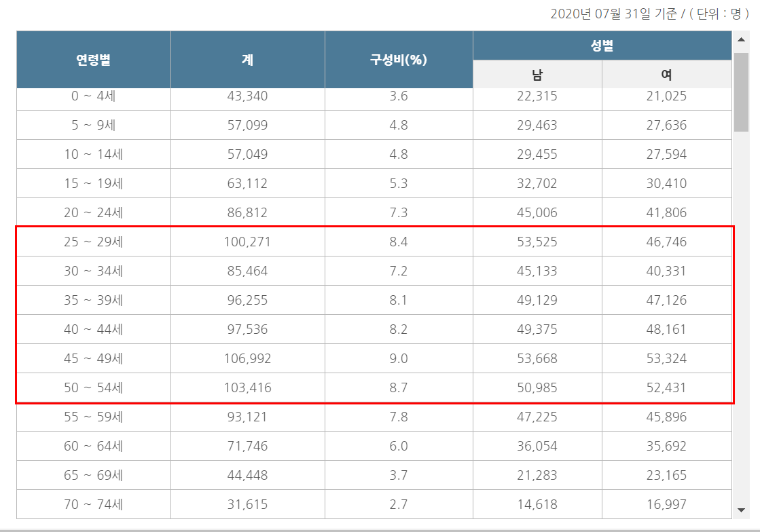The image size is (760, 532).
Task: Click the scrollbar down arrow
Action: click(x=741, y=510)
